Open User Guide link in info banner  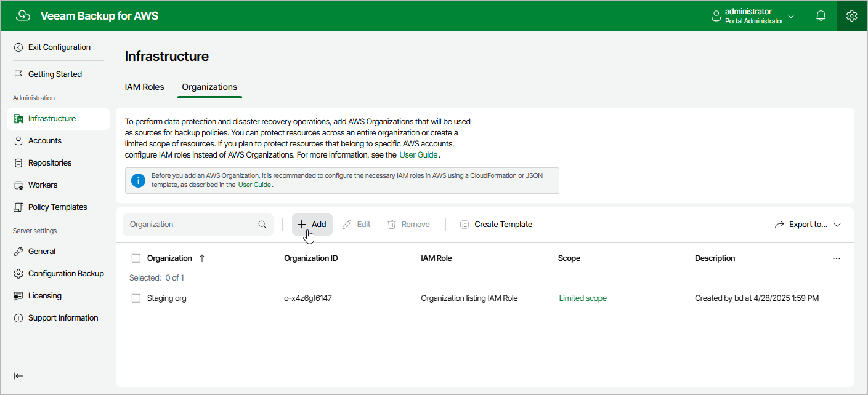pyautogui.click(x=254, y=185)
